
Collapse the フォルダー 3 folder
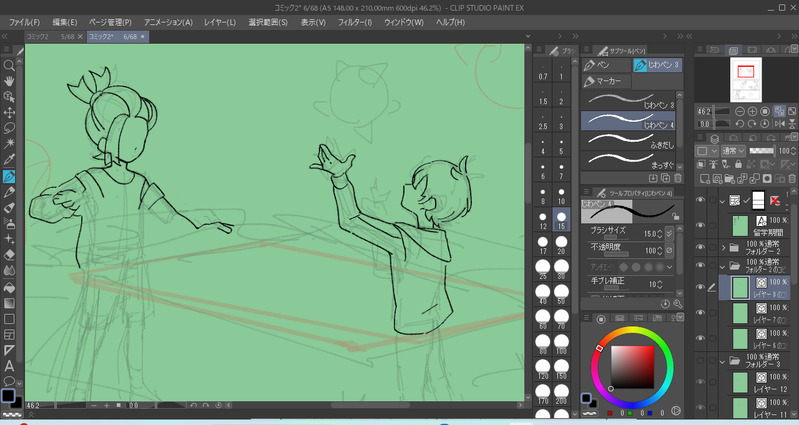coord(723,361)
